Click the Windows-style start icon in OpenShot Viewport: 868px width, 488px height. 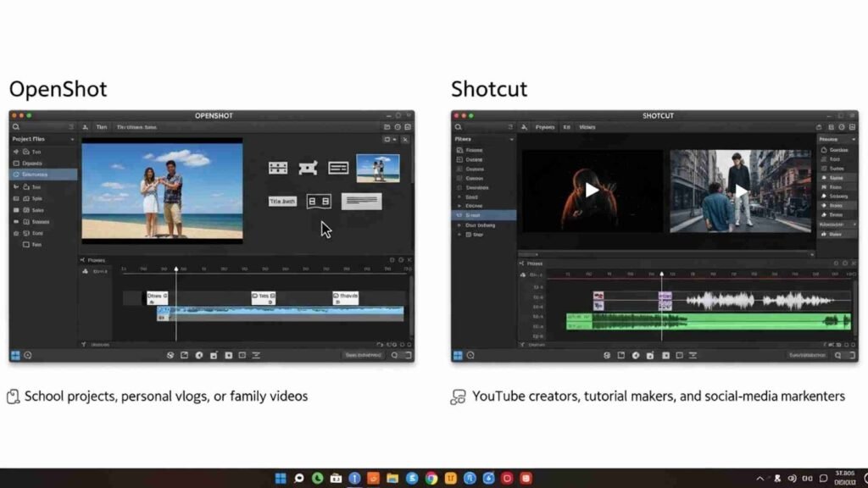[15, 355]
